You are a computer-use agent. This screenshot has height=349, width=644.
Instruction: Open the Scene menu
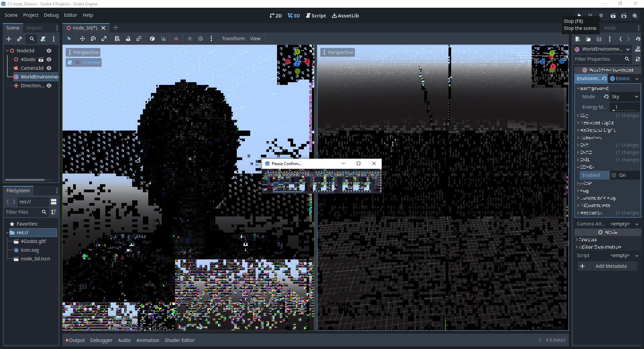tap(11, 15)
